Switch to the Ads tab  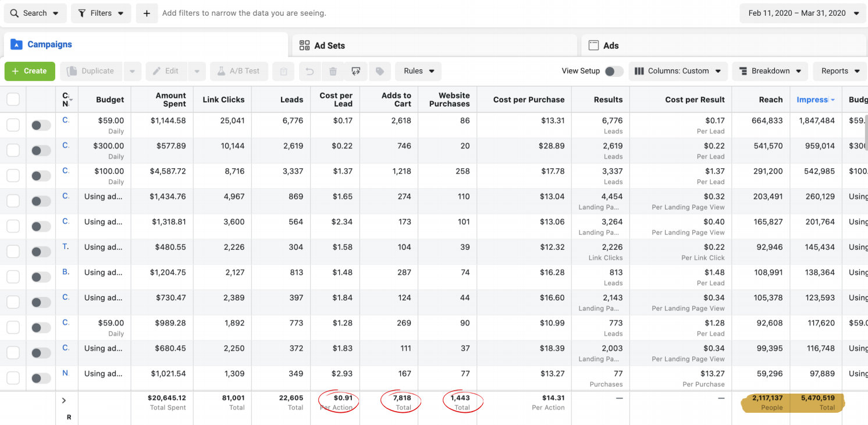[610, 45]
